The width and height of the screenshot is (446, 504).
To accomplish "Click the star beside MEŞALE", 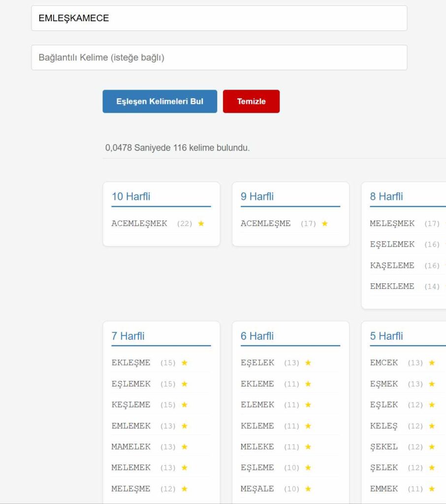I will pyautogui.click(x=308, y=489).
